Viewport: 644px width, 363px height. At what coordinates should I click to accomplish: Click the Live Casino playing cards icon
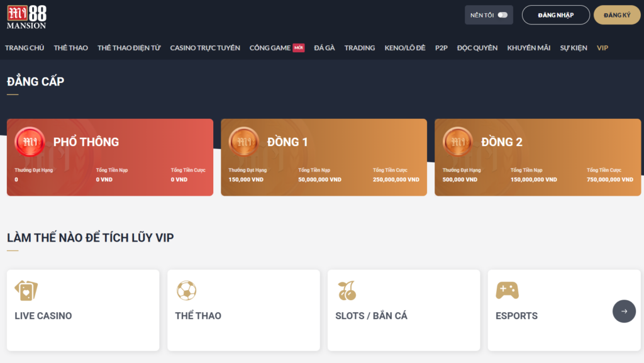26,290
